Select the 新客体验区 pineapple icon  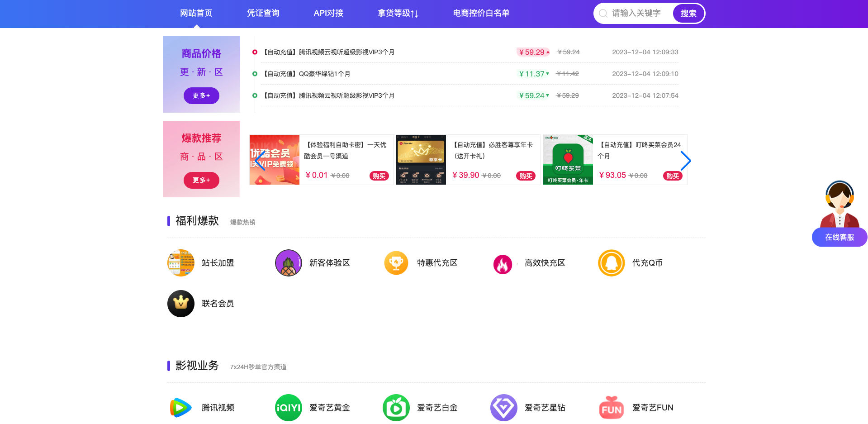pos(288,262)
